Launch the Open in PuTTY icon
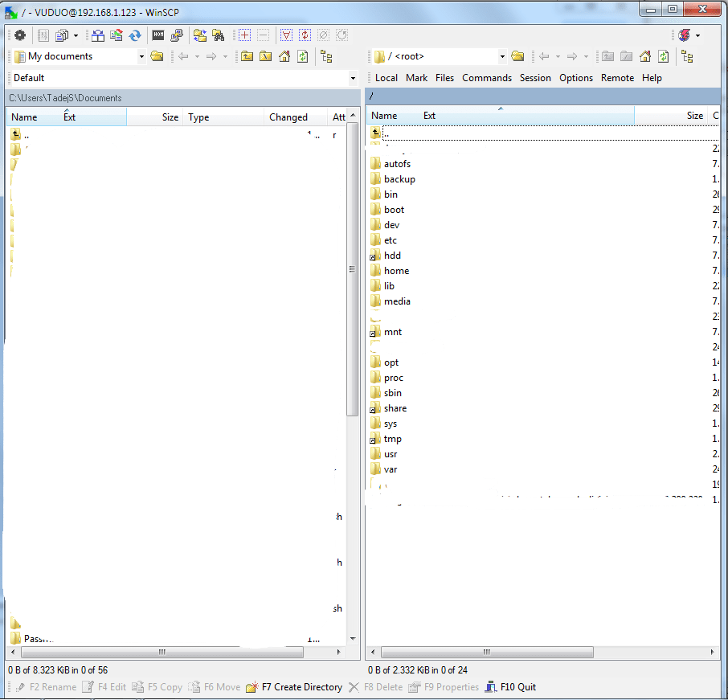728x700 pixels. coord(176,35)
